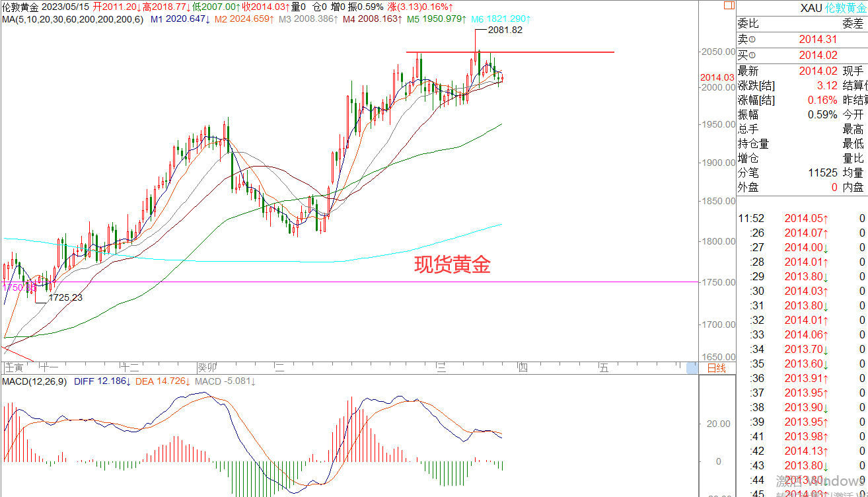The width and height of the screenshot is (868, 497).
Task: Select the M4 2008.163 moving average label
Action: (372, 19)
